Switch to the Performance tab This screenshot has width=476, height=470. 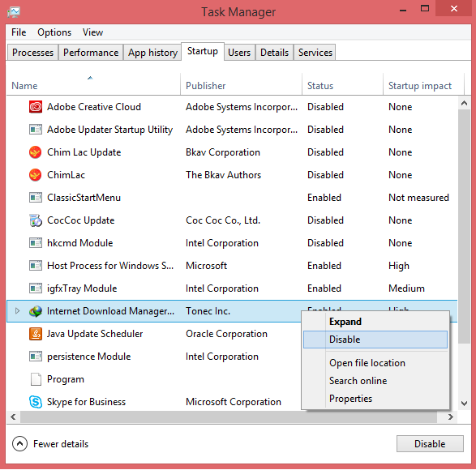click(91, 53)
